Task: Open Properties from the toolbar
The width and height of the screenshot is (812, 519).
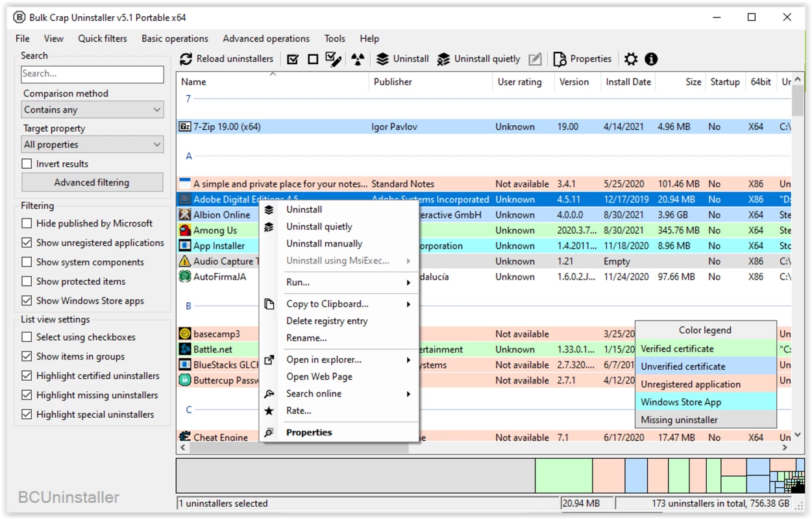Action: pyautogui.click(x=582, y=59)
